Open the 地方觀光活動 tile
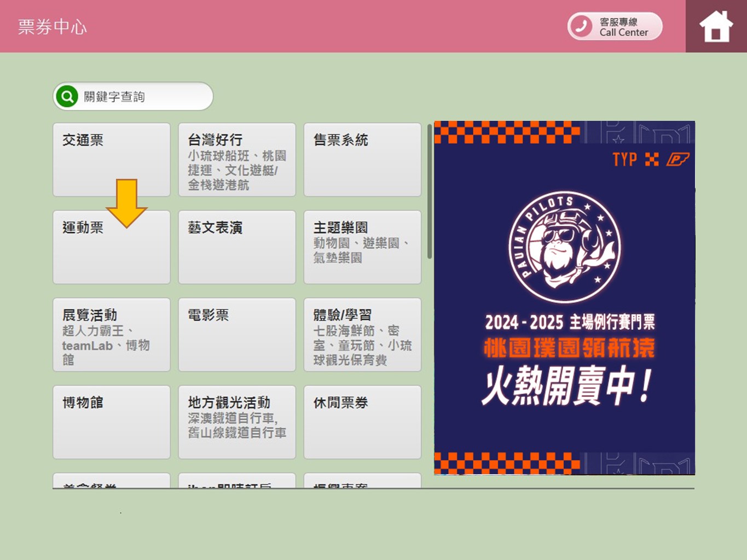This screenshot has width=747, height=560. click(x=237, y=422)
